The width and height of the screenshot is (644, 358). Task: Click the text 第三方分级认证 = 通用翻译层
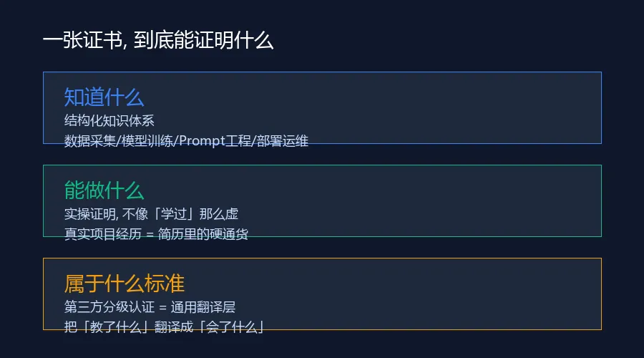pos(150,307)
